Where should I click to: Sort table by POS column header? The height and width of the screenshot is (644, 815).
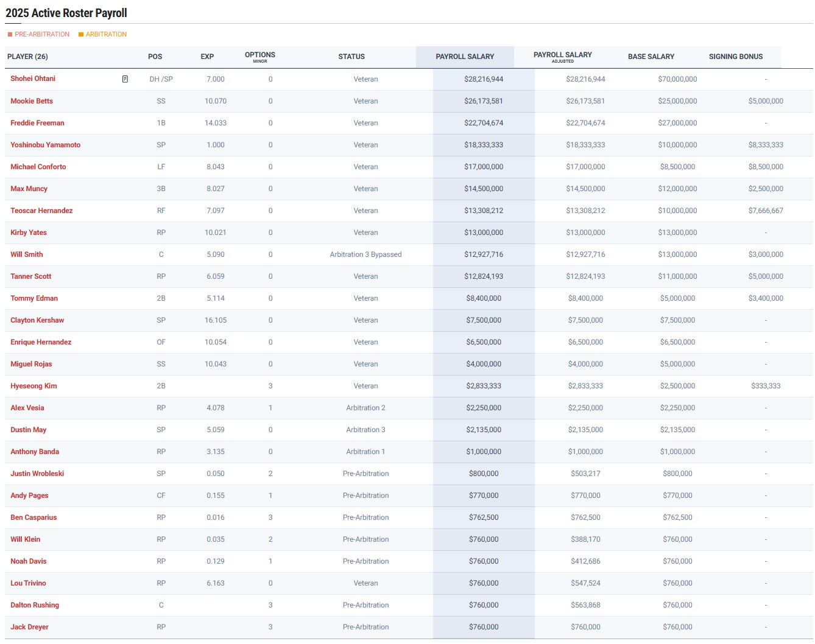pyautogui.click(x=155, y=57)
